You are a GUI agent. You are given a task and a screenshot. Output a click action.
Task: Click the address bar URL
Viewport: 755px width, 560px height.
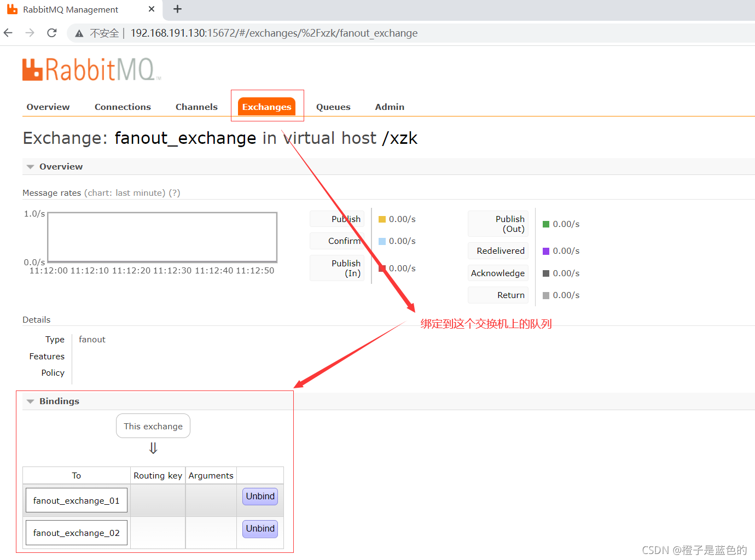tap(274, 33)
